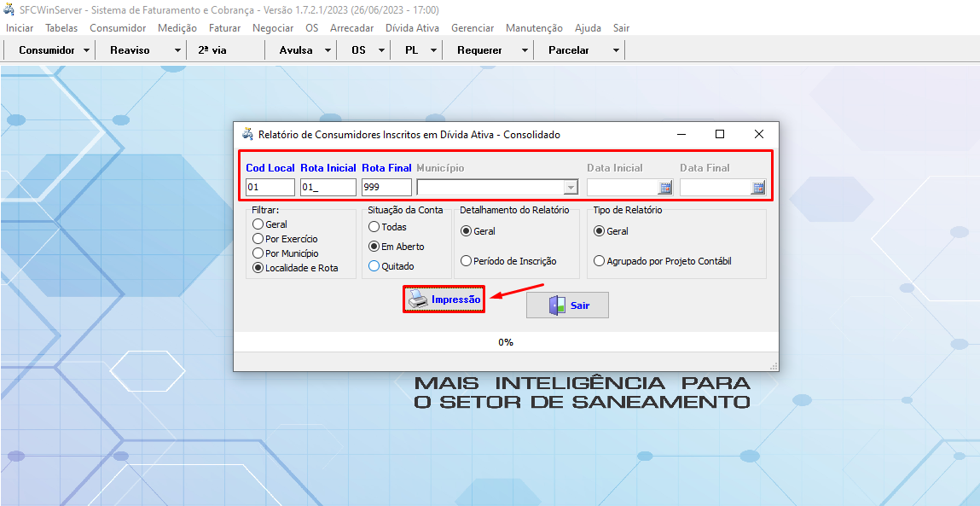Select Quitado account situation
The height and width of the screenshot is (506, 980).
[374, 266]
